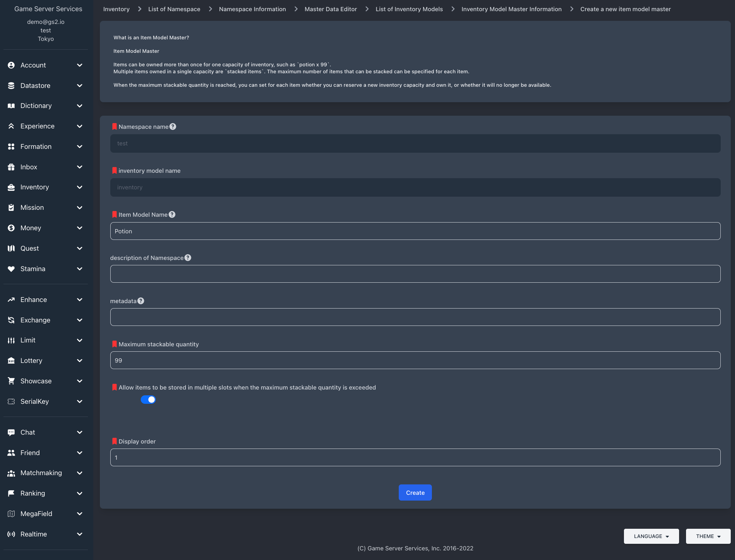Click the Limit sliders icon

11,340
